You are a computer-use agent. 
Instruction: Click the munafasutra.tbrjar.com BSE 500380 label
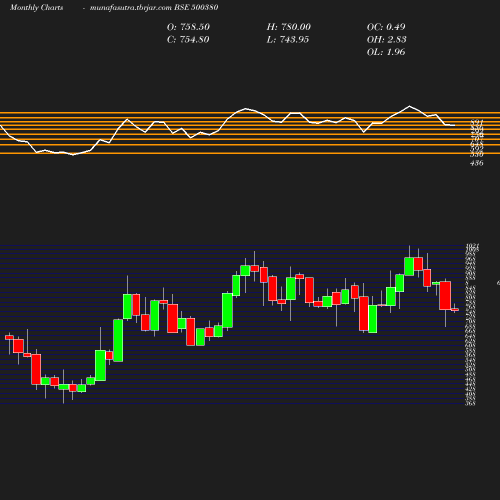pyautogui.click(x=154, y=8)
